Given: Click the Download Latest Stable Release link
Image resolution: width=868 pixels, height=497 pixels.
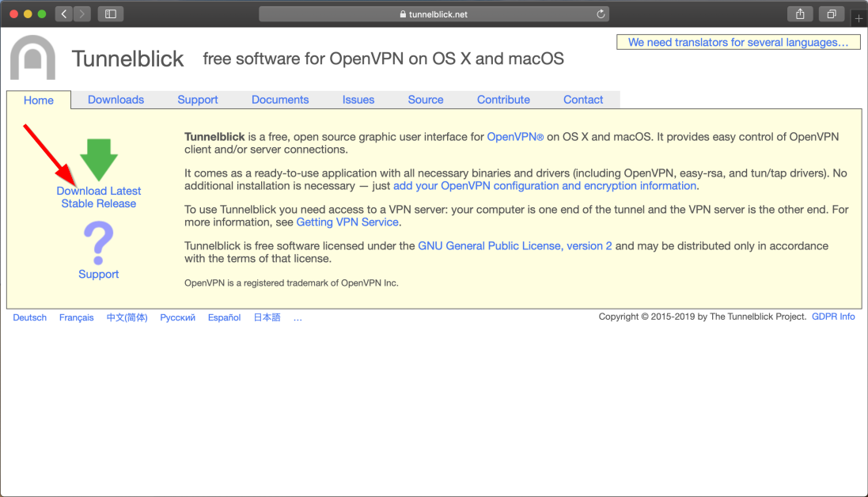Looking at the screenshot, I should click(99, 197).
